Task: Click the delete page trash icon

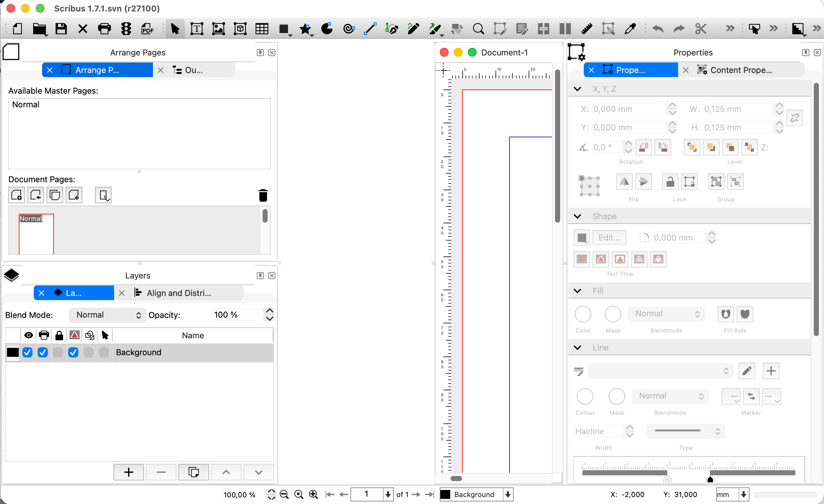Action: click(263, 195)
